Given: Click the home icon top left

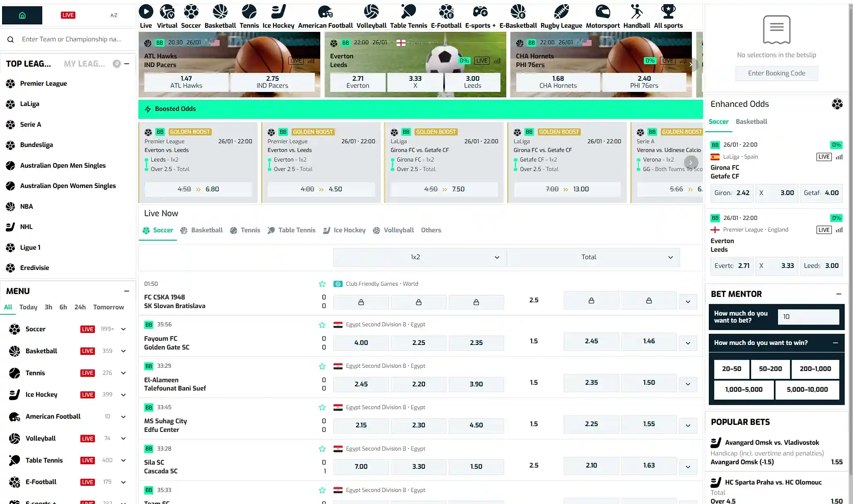Looking at the screenshot, I should (x=22, y=14).
